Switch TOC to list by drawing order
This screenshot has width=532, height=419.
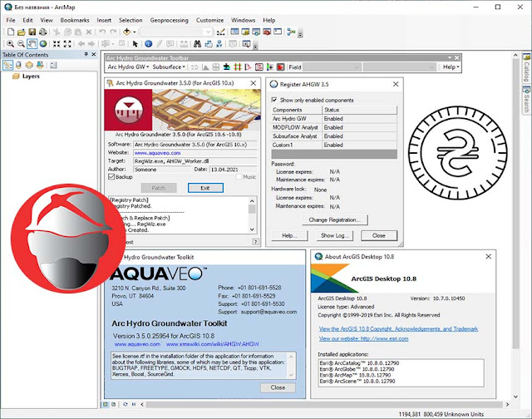7,65
